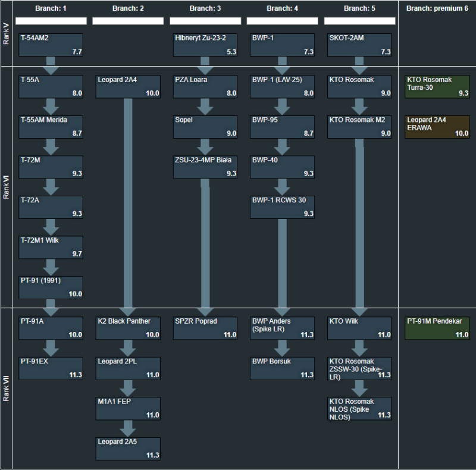
Task: Click the Leopard 2A5 card
Action: pyautogui.click(x=128, y=449)
